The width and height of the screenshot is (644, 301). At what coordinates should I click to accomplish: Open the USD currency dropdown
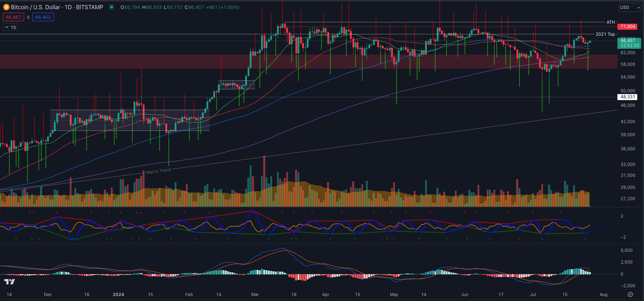coord(629,7)
